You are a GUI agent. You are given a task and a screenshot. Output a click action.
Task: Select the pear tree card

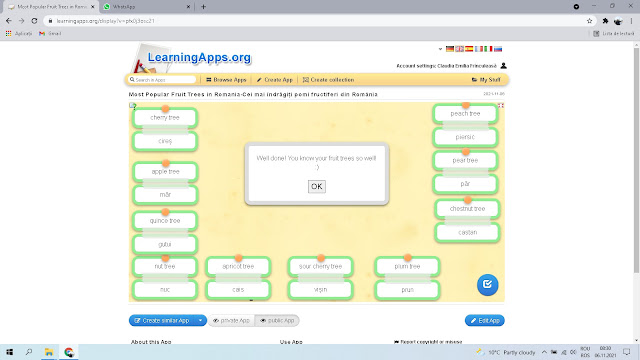tap(465, 160)
